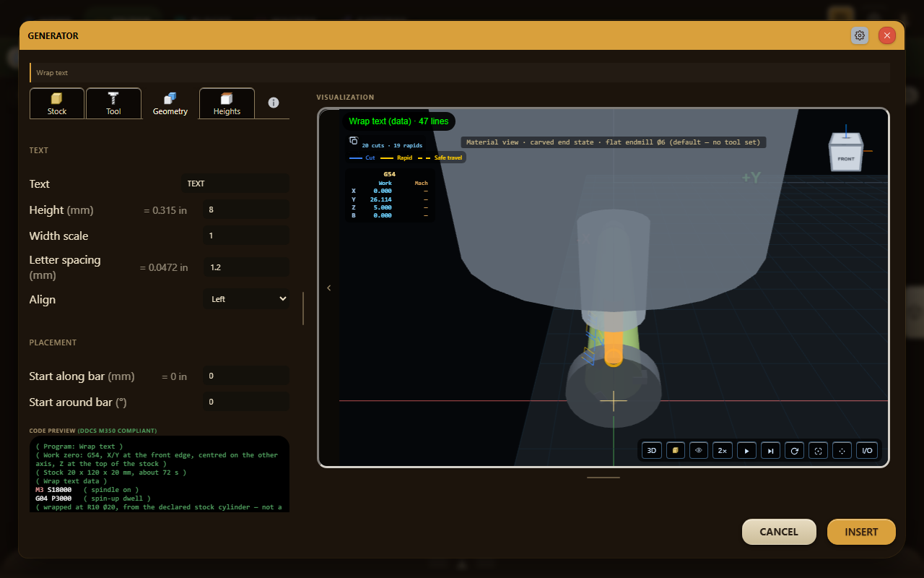Image resolution: width=924 pixels, height=578 pixels.
Task: Open the Tool tab
Action: [x=113, y=103]
